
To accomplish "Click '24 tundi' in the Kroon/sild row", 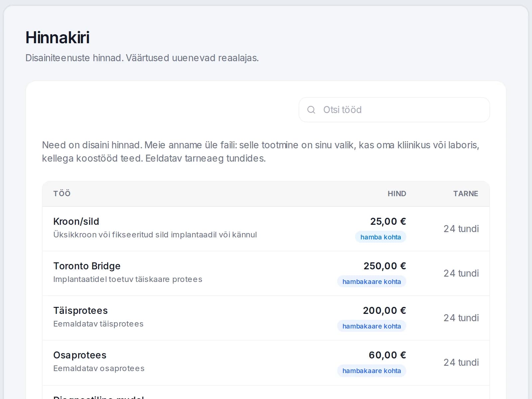I will 461,229.
